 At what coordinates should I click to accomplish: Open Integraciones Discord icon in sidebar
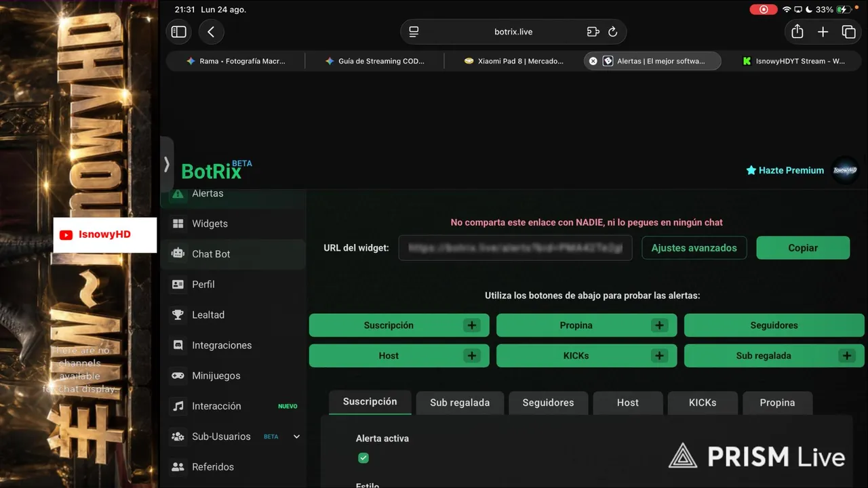tap(178, 345)
